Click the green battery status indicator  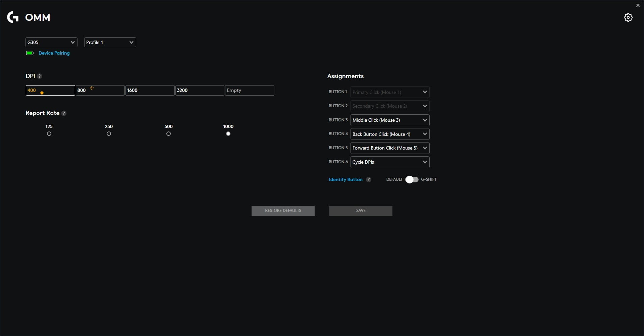pos(30,53)
